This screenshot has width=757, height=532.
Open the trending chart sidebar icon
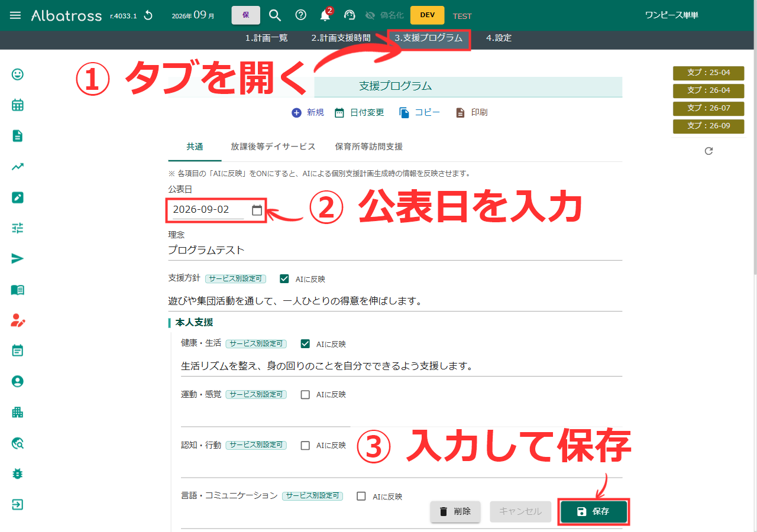[x=18, y=167]
